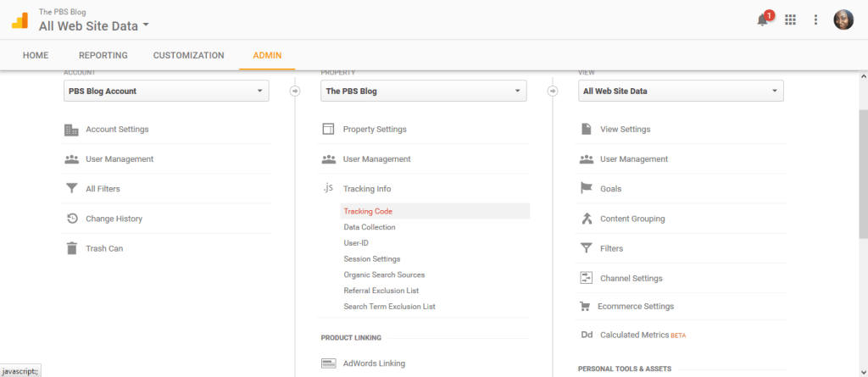
Task: Open the Change History link
Action: (x=114, y=219)
